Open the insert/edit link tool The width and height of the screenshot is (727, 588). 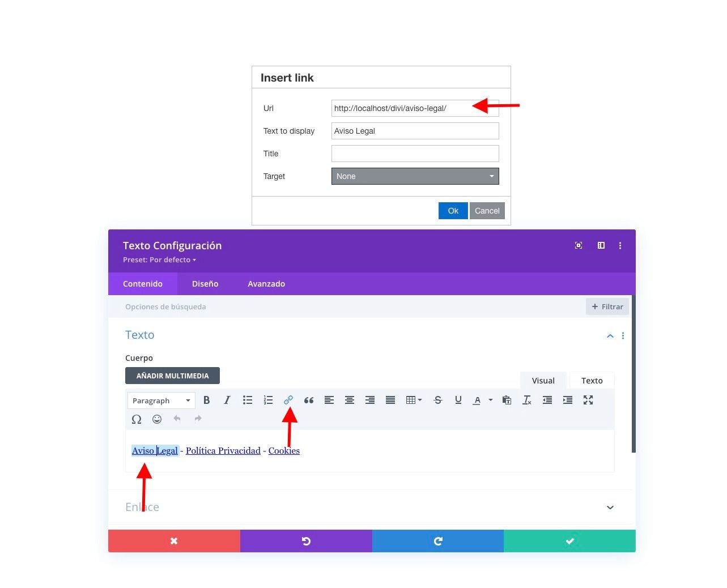click(288, 400)
